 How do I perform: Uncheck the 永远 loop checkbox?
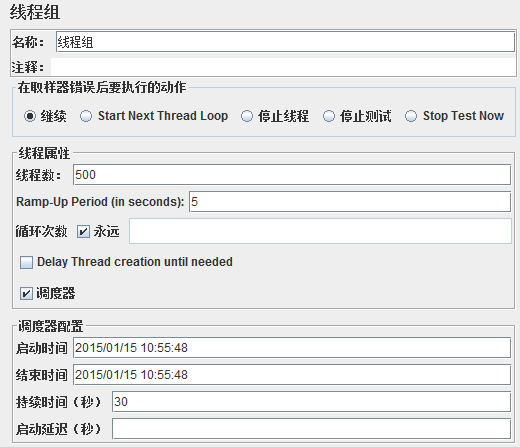pos(83,231)
